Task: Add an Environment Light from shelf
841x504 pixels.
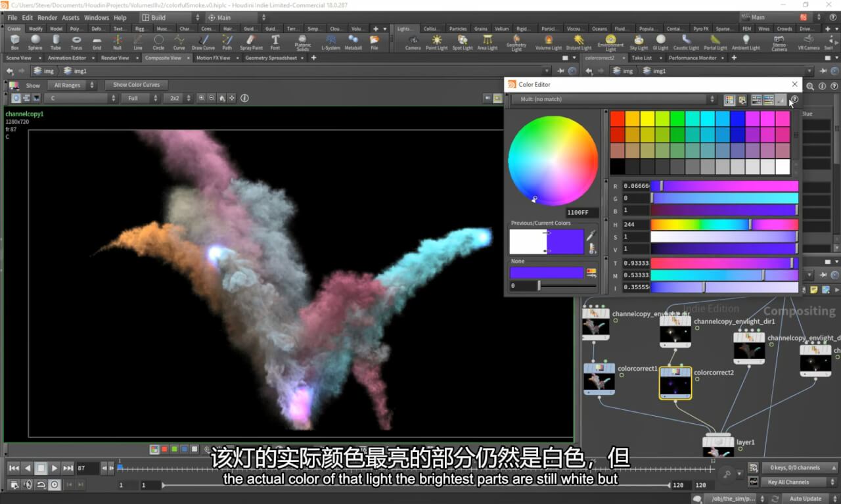Action: click(x=610, y=43)
